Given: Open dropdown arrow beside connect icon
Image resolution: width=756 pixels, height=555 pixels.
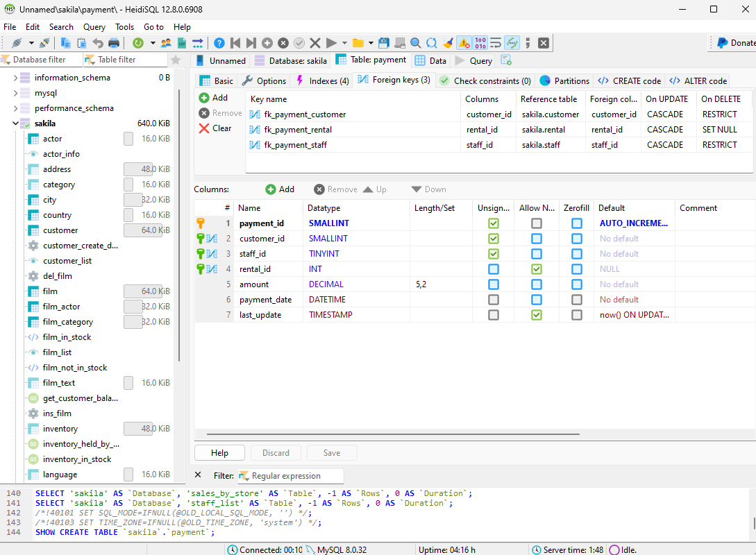Looking at the screenshot, I should coord(31,43).
